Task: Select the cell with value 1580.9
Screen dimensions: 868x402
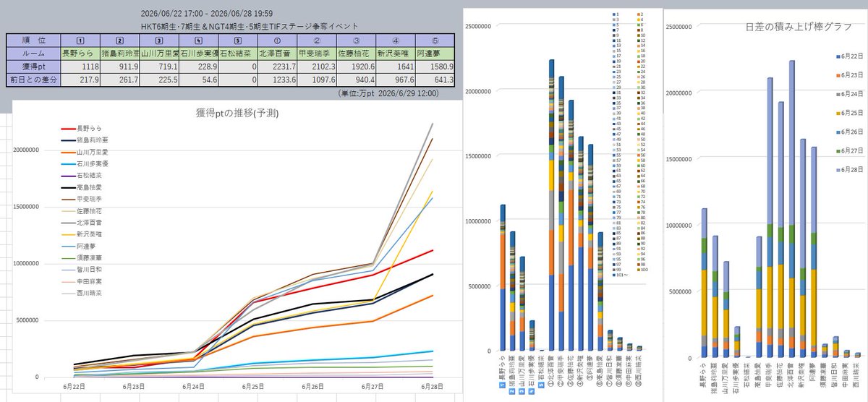Action: click(433, 66)
